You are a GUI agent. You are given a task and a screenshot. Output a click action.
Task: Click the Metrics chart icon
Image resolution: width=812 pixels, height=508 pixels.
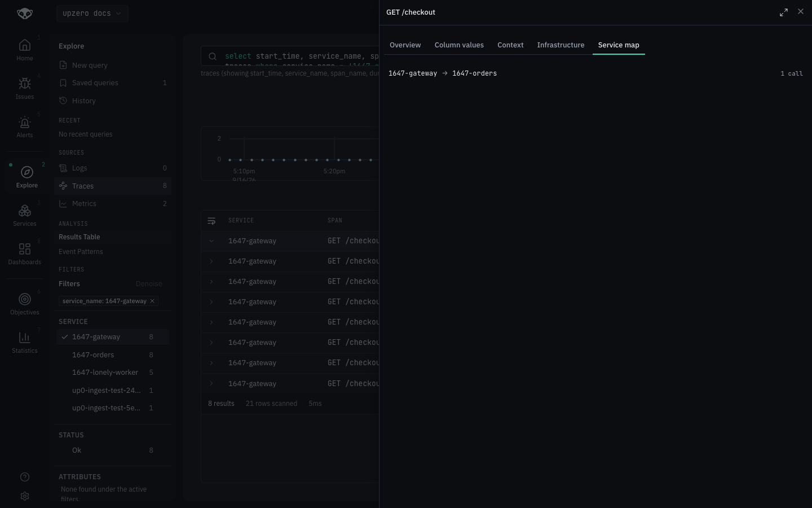click(63, 204)
